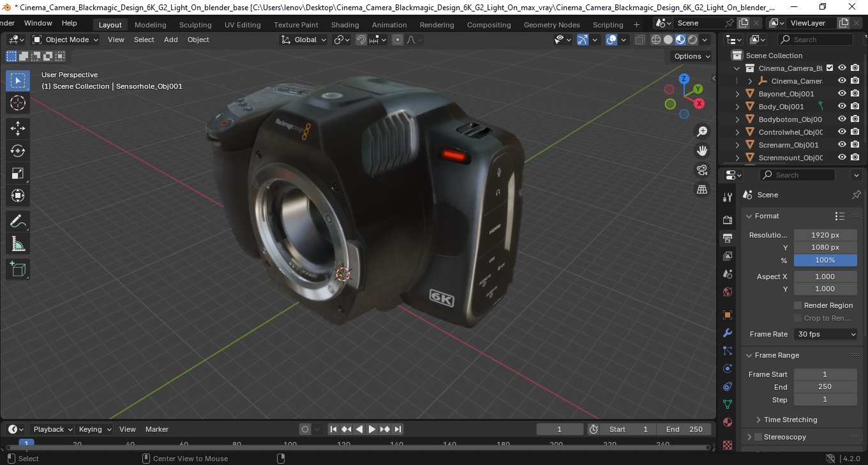Select the Cursor tool in toolbar

coord(18,103)
